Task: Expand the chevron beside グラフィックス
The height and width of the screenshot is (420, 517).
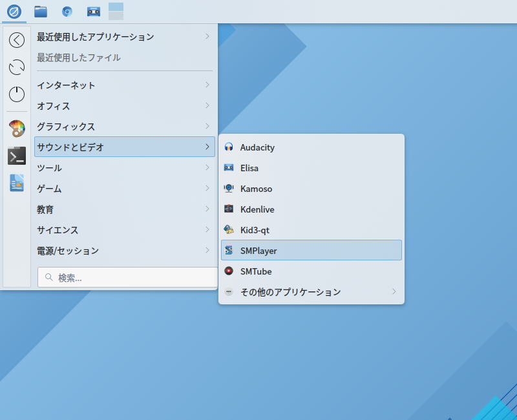Action: point(207,126)
